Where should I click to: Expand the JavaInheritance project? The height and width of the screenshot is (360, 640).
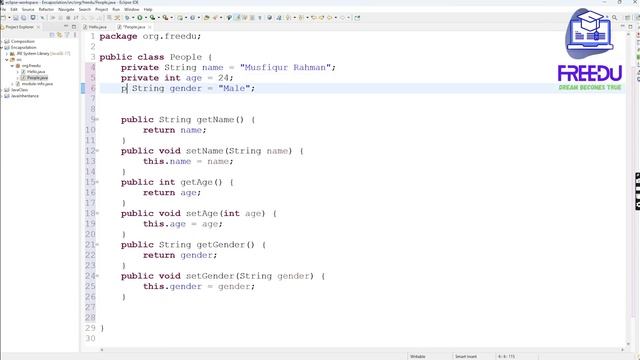[2, 96]
